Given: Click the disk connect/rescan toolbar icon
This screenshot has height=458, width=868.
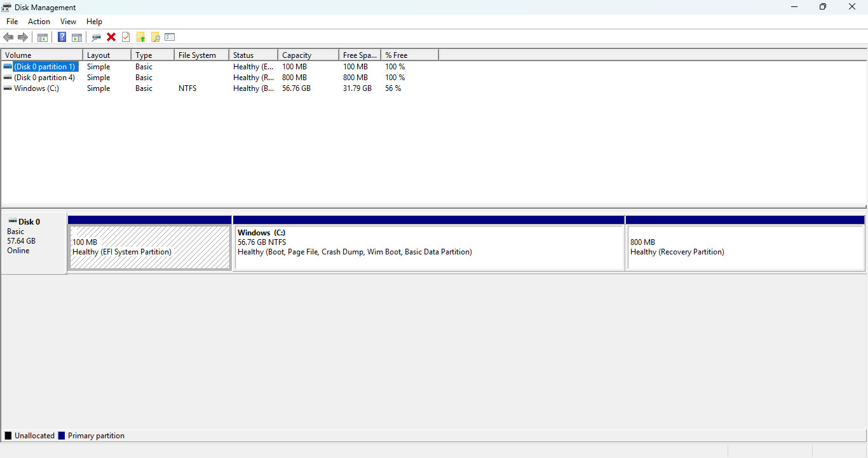Looking at the screenshot, I should click(96, 37).
